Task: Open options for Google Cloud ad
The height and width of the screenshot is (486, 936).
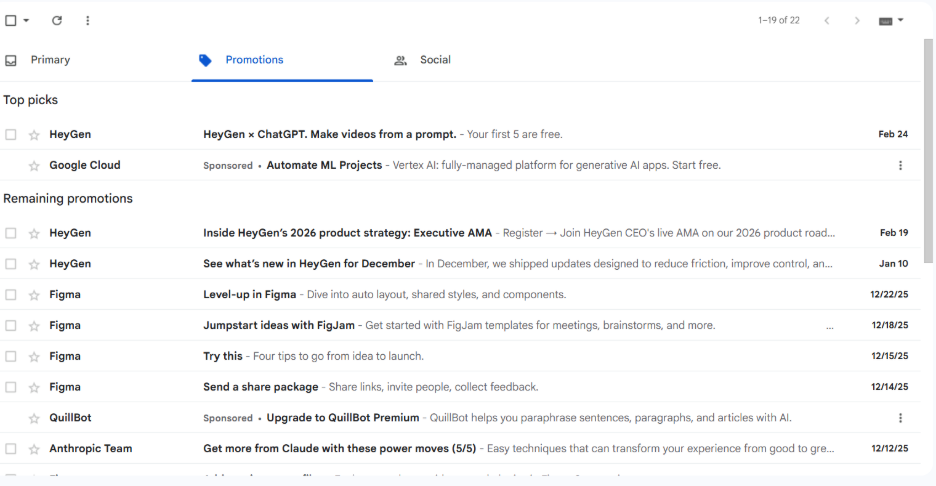Action: click(900, 166)
